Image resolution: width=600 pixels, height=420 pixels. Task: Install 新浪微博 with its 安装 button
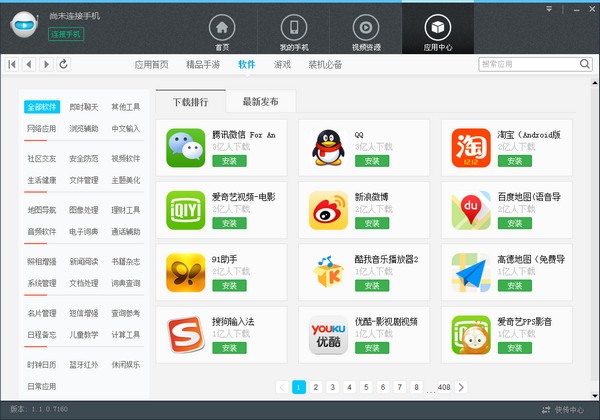tap(372, 223)
